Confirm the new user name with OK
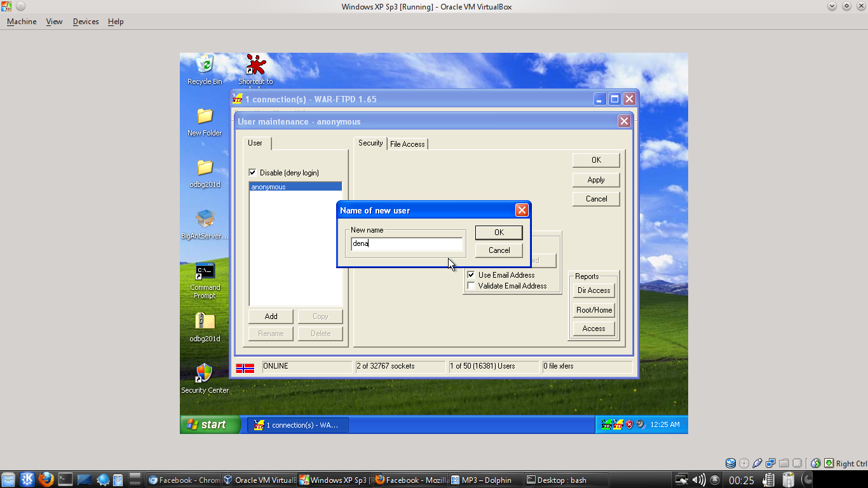 tap(499, 233)
